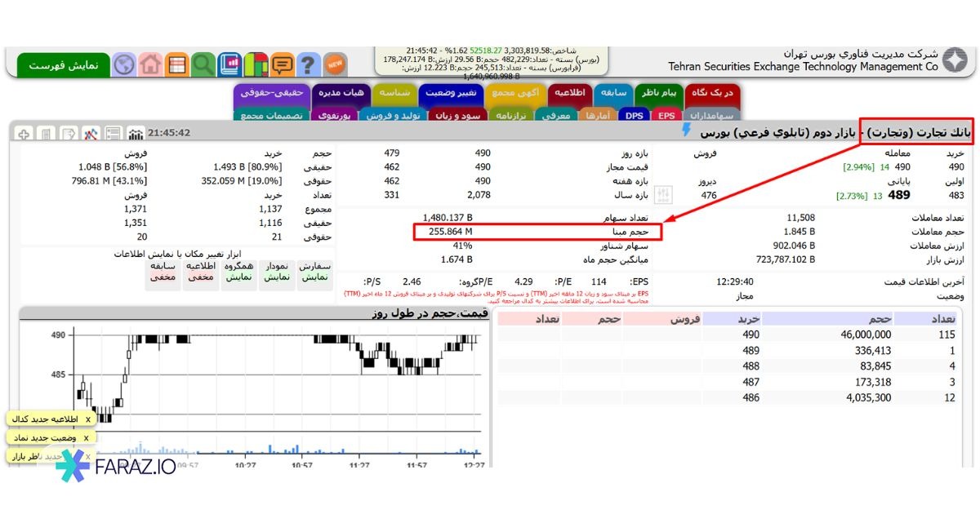Show the hidden سابقه section
This screenshot has height=514, width=980.
tap(163, 272)
